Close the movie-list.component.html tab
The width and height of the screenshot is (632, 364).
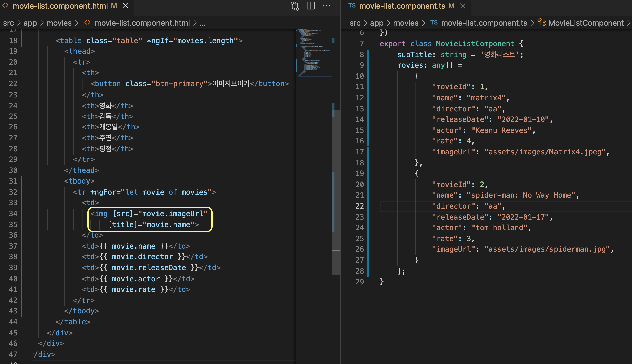click(x=126, y=6)
